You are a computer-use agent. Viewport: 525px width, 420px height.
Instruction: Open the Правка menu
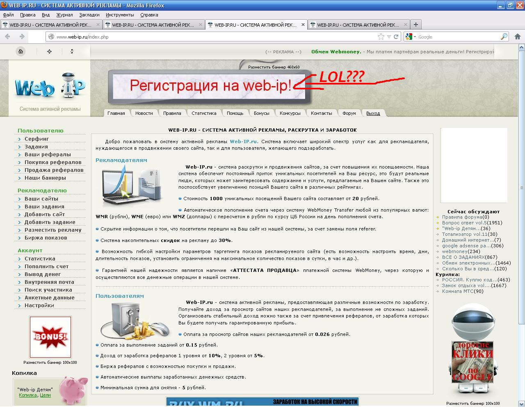tap(28, 15)
